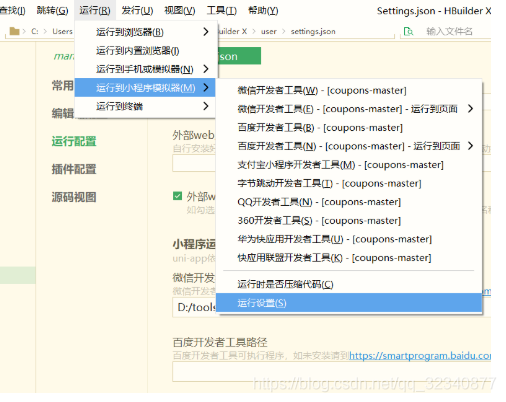Click the green settings.json tab
Viewport: 506px width, 402px height.
click(x=239, y=56)
